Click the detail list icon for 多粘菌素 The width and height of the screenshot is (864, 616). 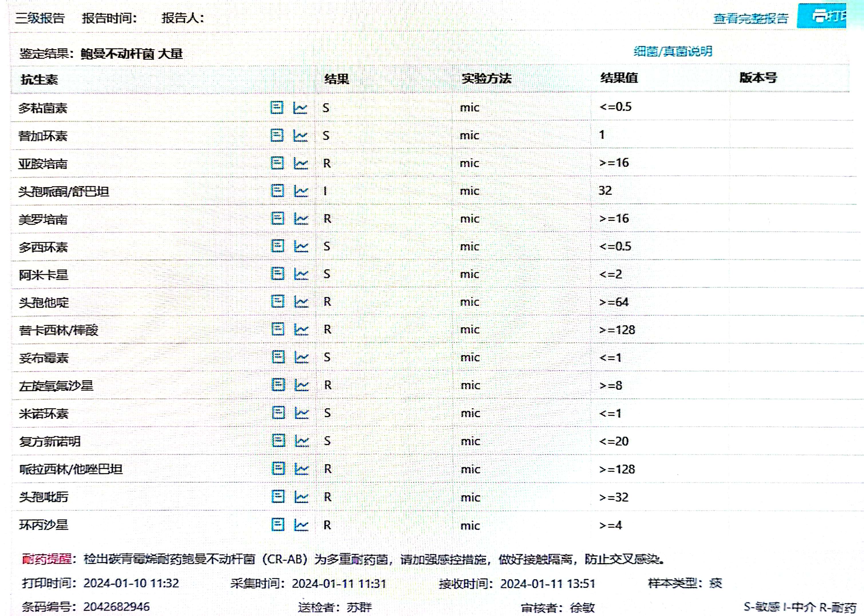point(277,108)
